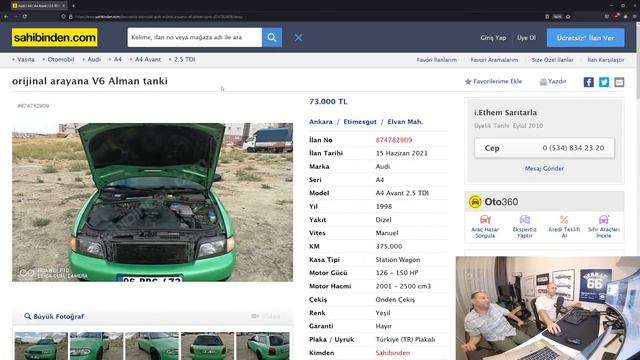
Task: Click Etimesgut district link
Action: [x=360, y=122]
